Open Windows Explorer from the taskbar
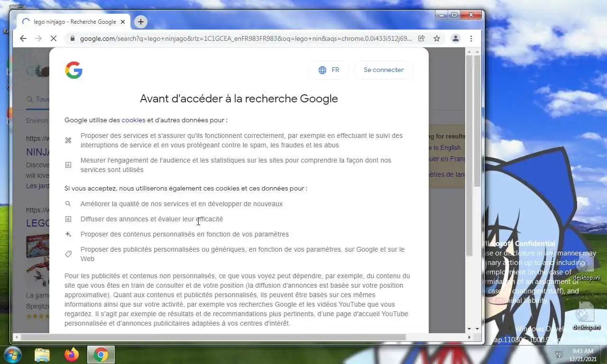607x364 pixels. pyautogui.click(x=42, y=355)
